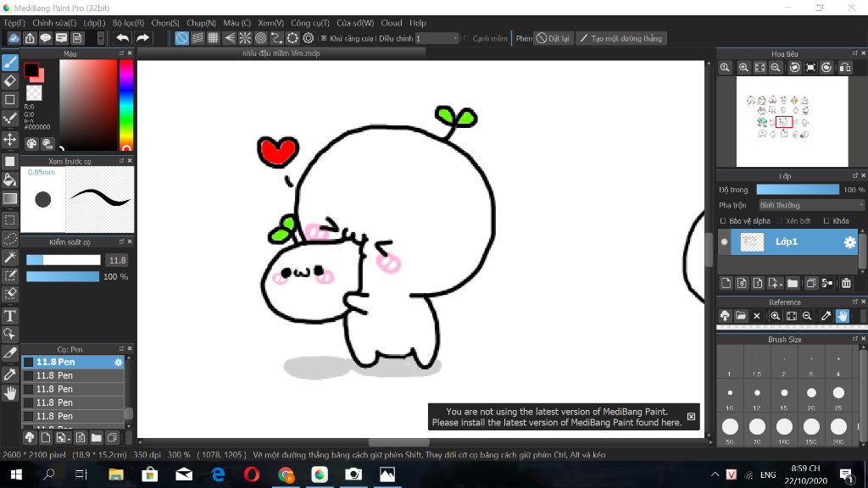
Task: Activate reference hand tool
Action: pyautogui.click(x=842, y=316)
